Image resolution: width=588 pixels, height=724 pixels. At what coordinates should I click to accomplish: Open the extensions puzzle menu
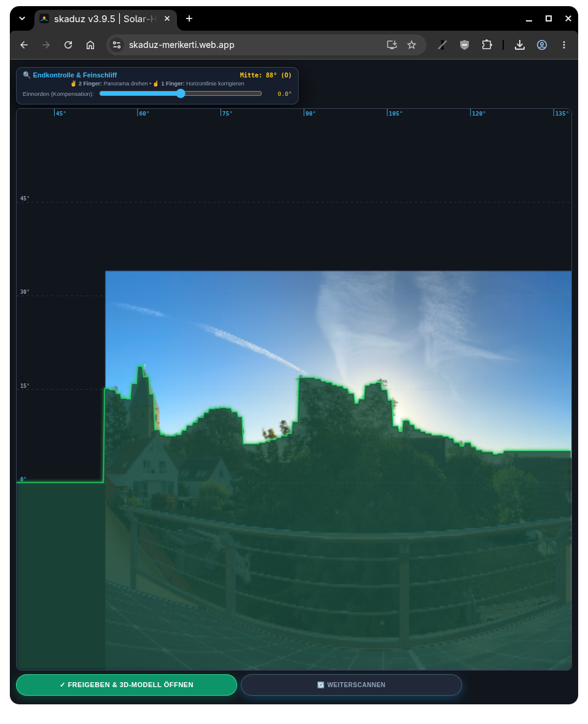tap(487, 45)
